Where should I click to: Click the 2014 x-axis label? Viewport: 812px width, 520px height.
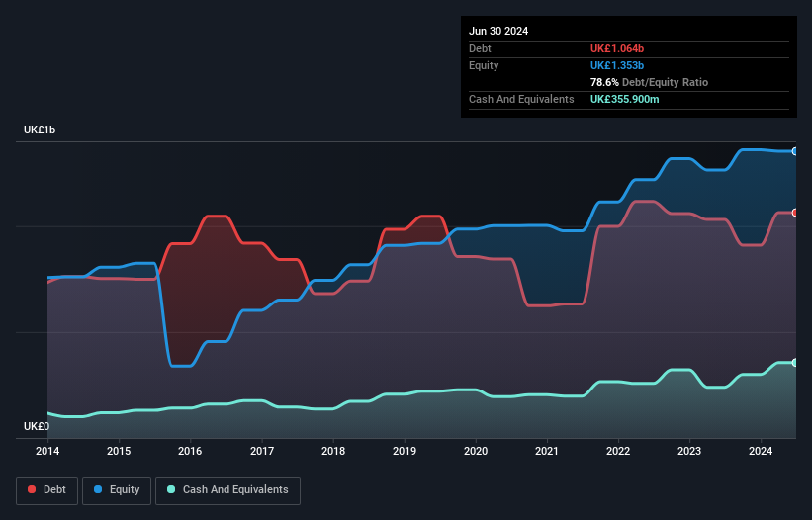(47, 451)
